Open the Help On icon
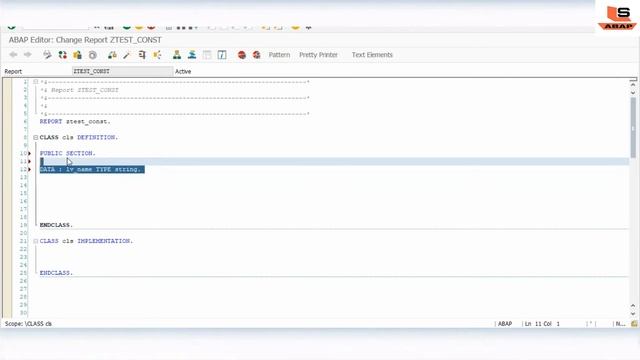The width and height of the screenshot is (640, 360). (x=222, y=55)
